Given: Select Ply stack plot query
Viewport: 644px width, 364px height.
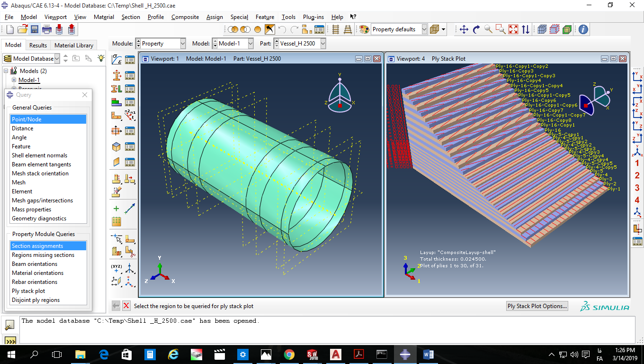Looking at the screenshot, I should pyautogui.click(x=48, y=291).
